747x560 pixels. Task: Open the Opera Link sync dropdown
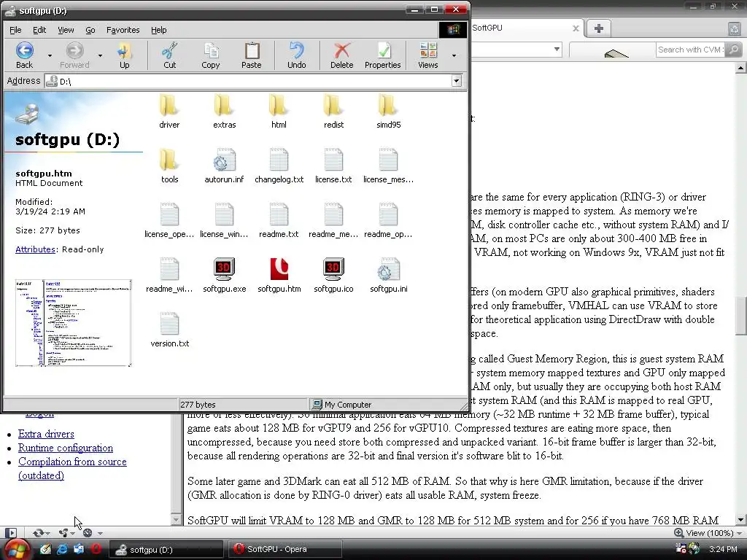[48, 533]
